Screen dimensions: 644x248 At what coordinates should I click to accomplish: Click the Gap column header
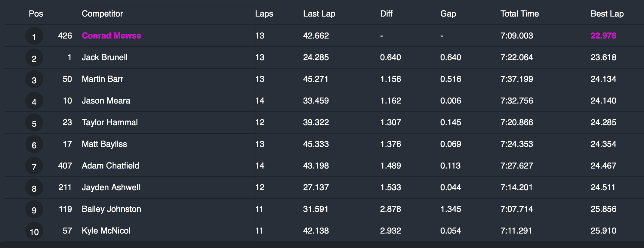click(448, 14)
